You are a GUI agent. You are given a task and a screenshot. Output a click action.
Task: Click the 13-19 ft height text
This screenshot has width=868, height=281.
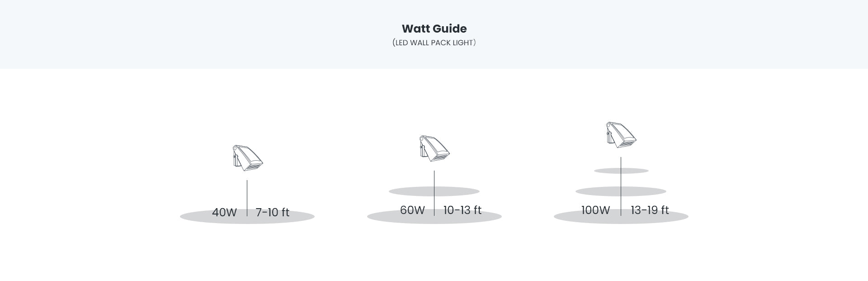click(x=649, y=210)
